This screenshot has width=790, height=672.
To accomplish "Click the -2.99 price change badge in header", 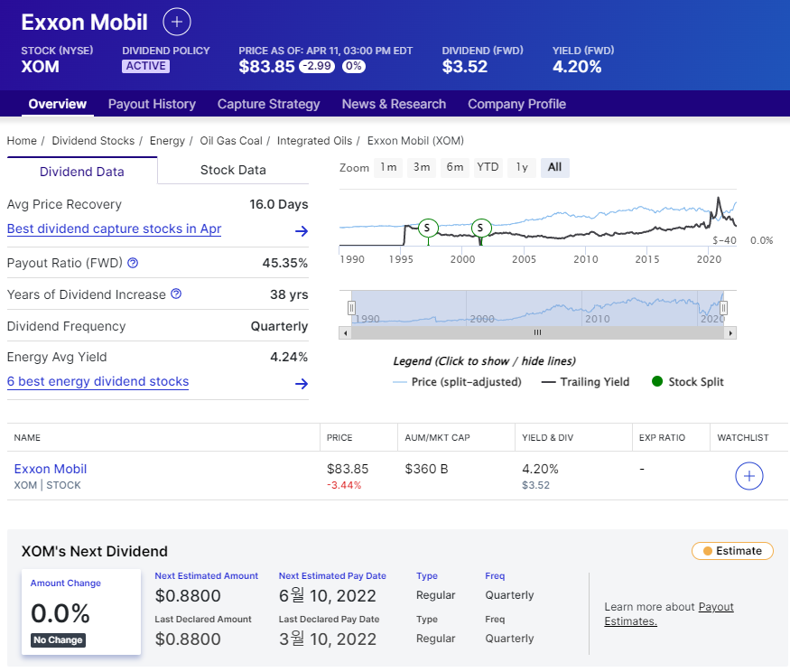I will pos(317,66).
